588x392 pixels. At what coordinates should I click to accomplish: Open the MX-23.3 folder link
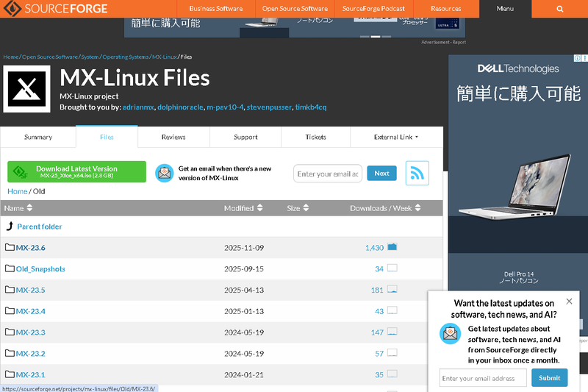pyautogui.click(x=30, y=332)
